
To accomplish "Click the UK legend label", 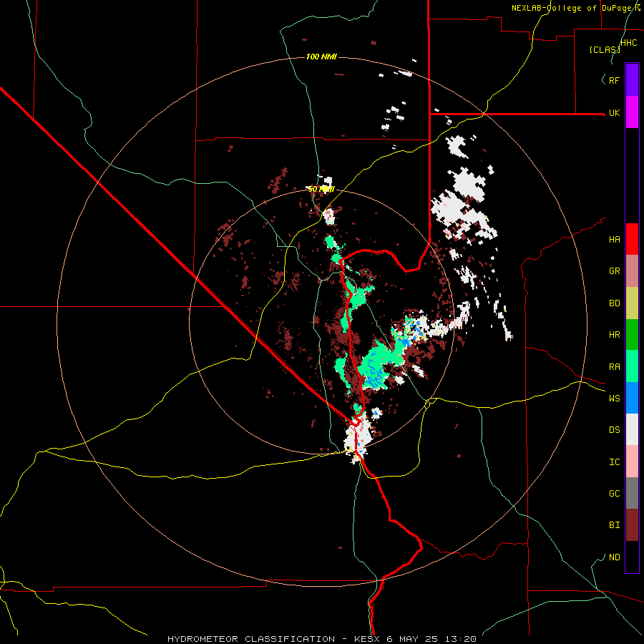I will [614, 113].
